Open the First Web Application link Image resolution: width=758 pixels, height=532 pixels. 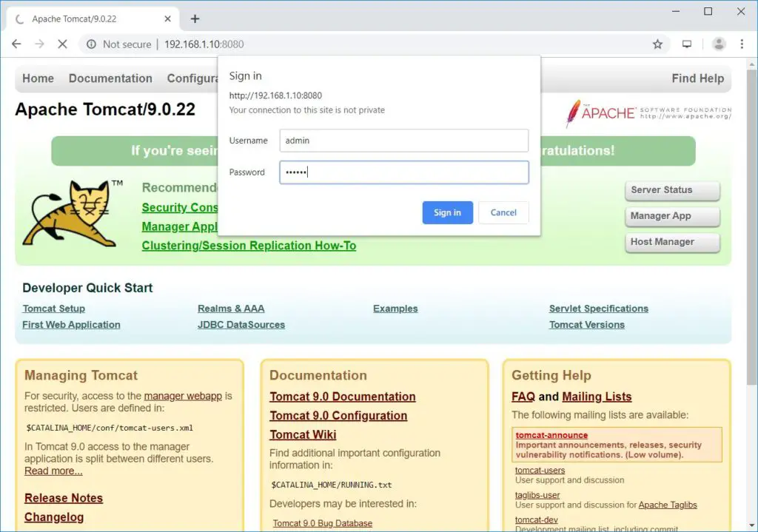pyautogui.click(x=71, y=325)
